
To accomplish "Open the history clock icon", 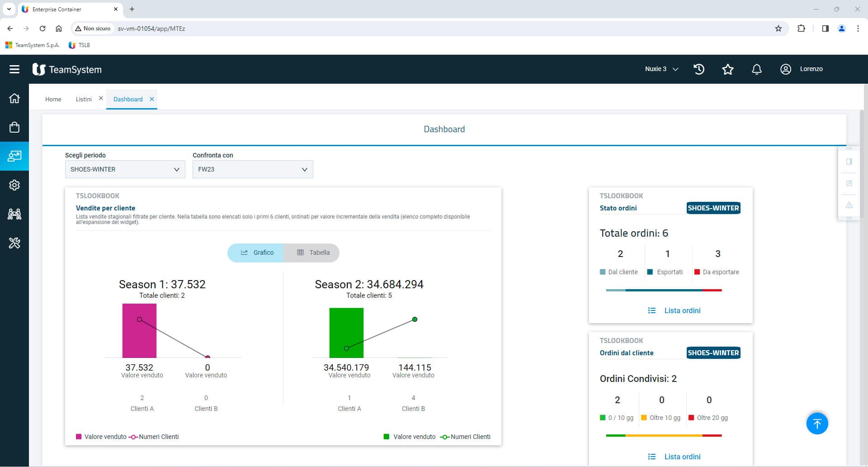I will (x=699, y=69).
